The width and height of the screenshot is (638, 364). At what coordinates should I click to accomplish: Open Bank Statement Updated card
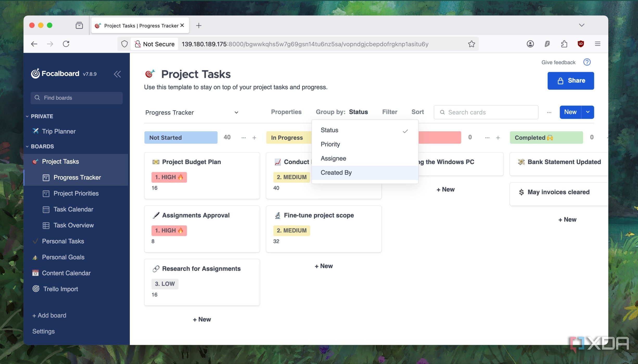click(x=559, y=164)
